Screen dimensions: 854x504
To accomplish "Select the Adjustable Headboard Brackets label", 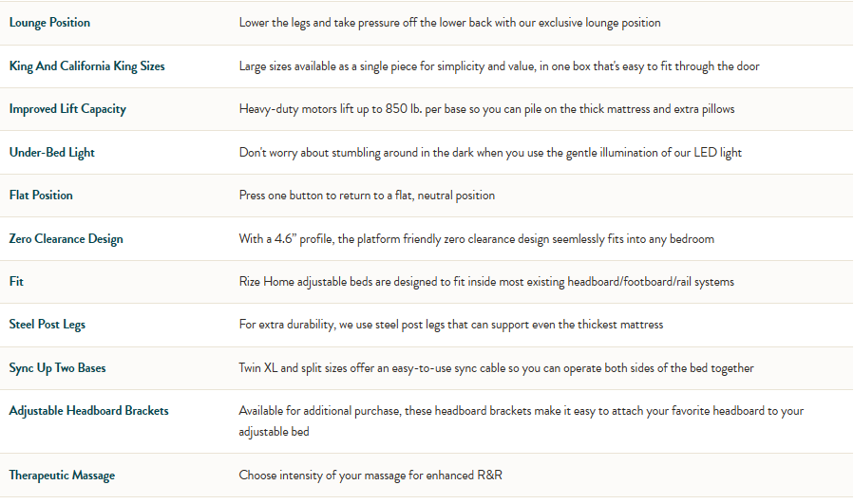I will [88, 411].
